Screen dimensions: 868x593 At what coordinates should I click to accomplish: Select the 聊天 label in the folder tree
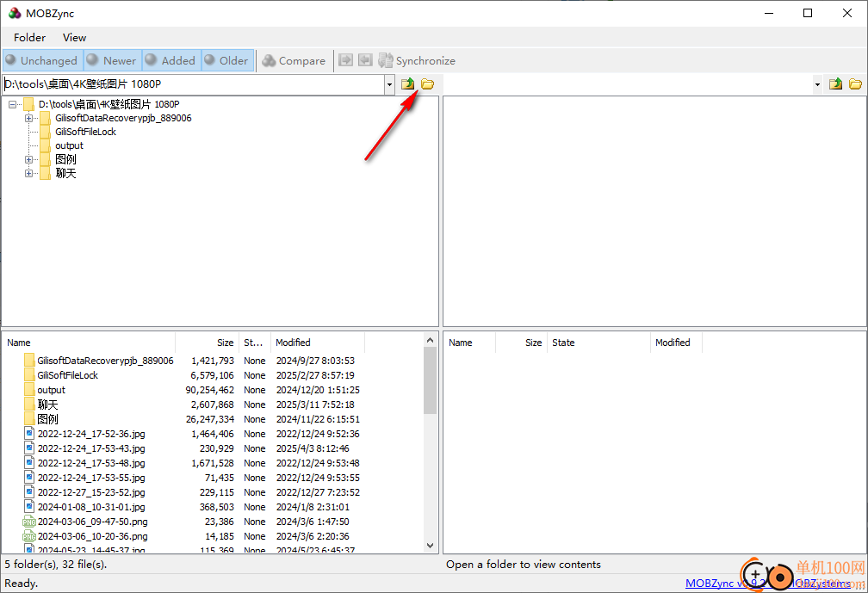tap(65, 173)
